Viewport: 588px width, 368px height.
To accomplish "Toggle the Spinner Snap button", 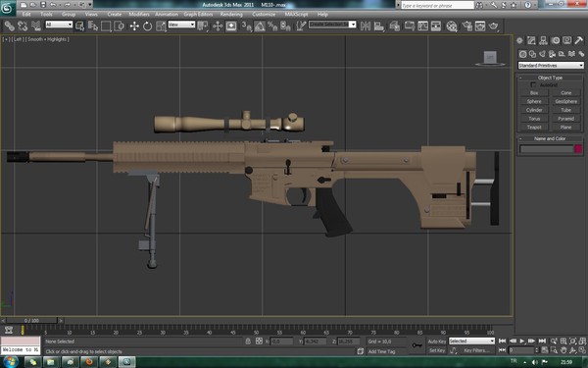I will tap(286, 26).
